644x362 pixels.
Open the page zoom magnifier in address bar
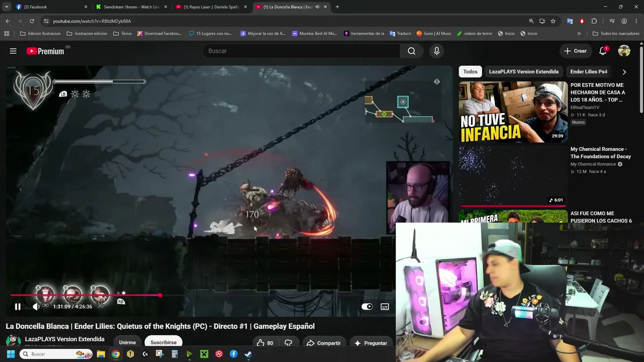click(531, 21)
